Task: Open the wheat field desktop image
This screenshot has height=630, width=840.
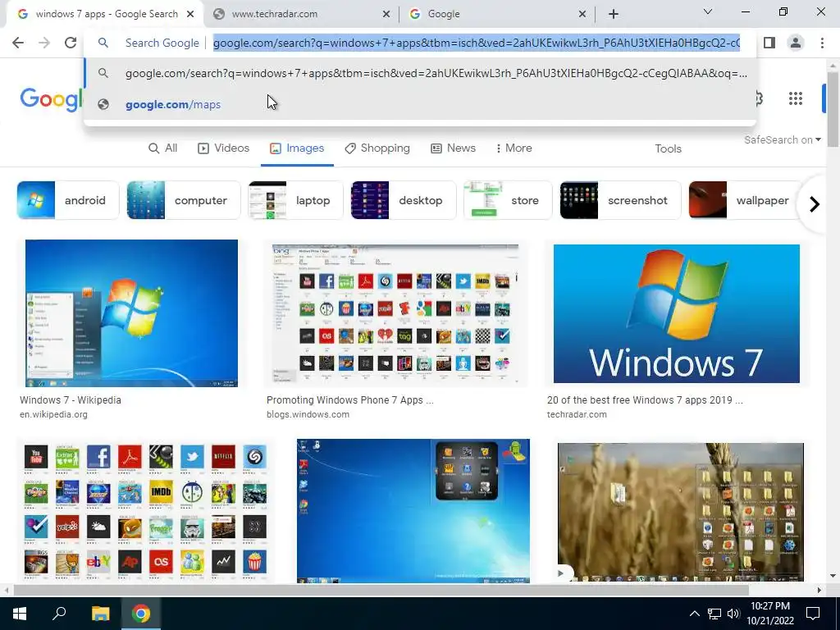Action: point(680,512)
